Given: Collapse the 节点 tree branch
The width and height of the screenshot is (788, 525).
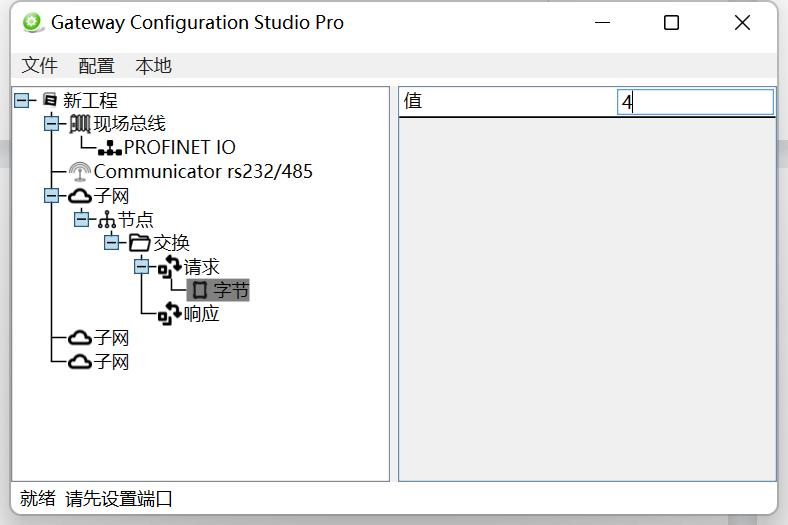Looking at the screenshot, I should [x=81, y=219].
